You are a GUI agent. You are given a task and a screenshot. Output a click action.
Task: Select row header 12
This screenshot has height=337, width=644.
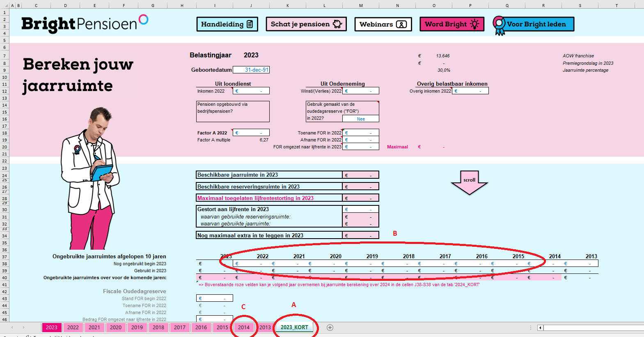[5, 91]
